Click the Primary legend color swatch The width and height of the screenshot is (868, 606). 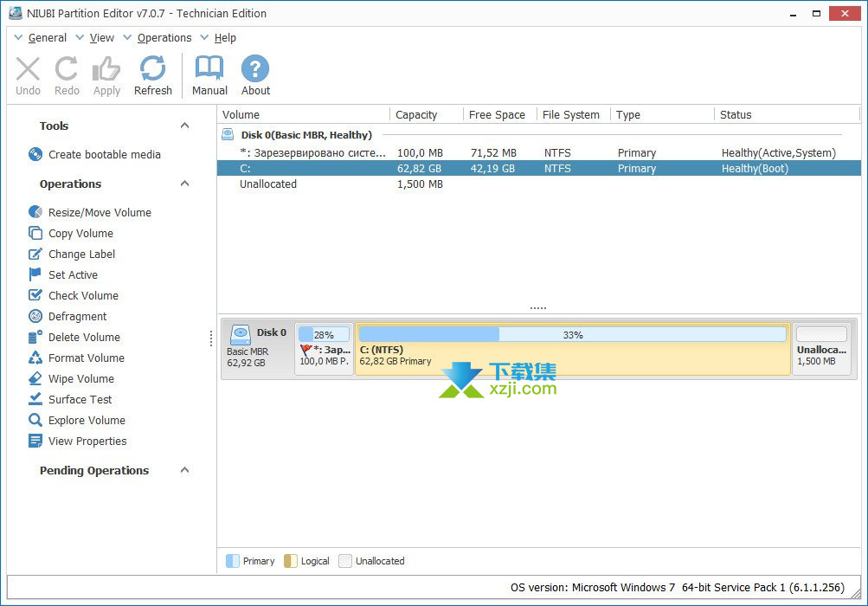coord(233,561)
